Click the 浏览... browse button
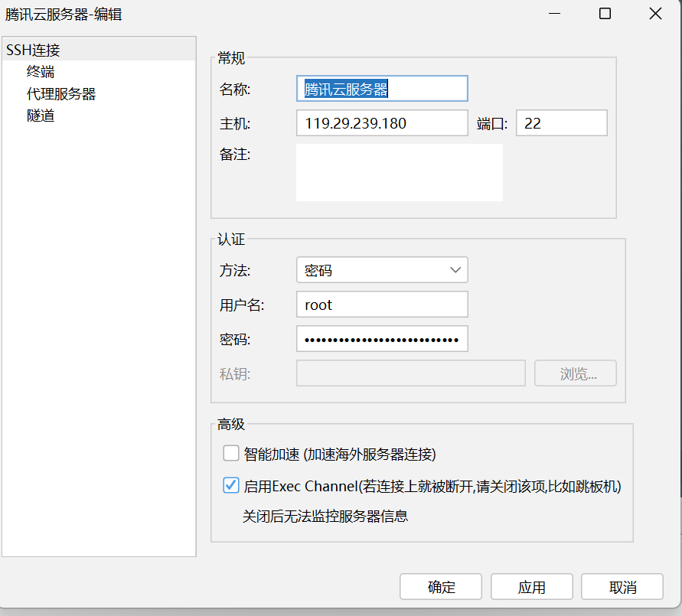Viewport: 682px width, 616px height. [x=575, y=373]
